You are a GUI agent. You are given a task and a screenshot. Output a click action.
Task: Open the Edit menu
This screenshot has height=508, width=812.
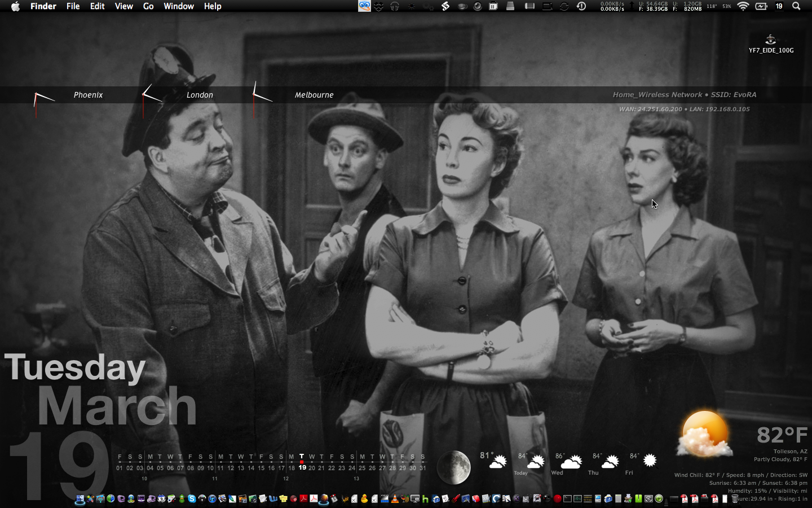click(x=98, y=6)
